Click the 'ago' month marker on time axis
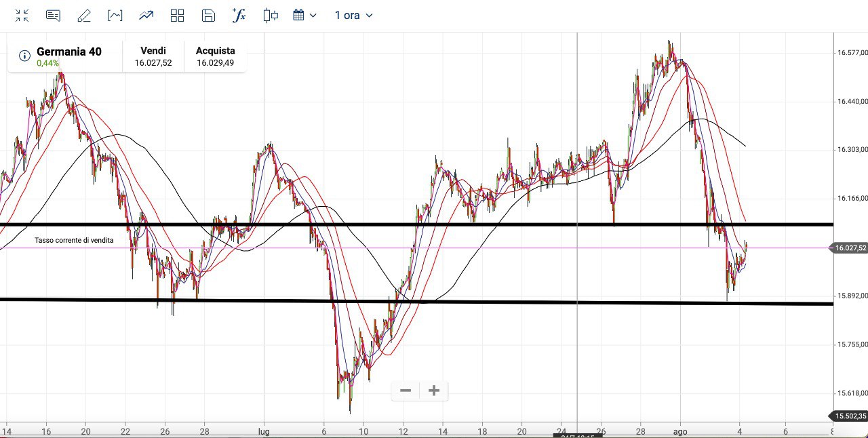Screen dimensions: 868x438 pos(681,431)
